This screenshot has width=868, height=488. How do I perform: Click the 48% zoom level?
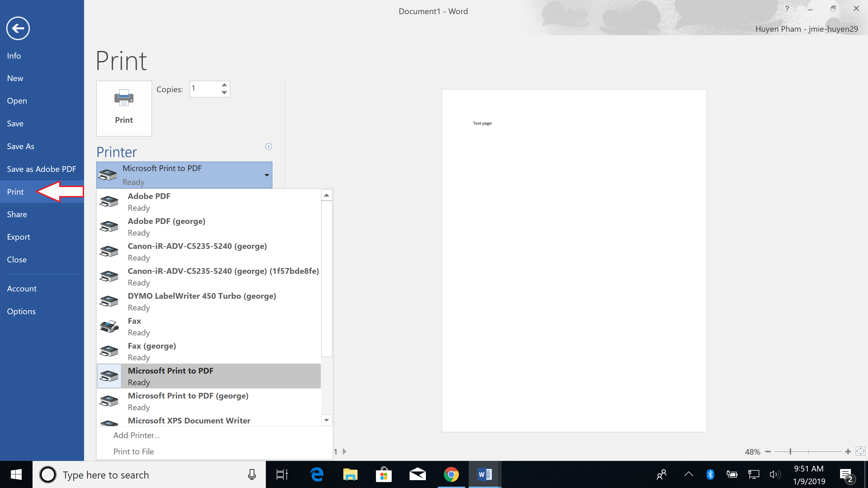[752, 452]
